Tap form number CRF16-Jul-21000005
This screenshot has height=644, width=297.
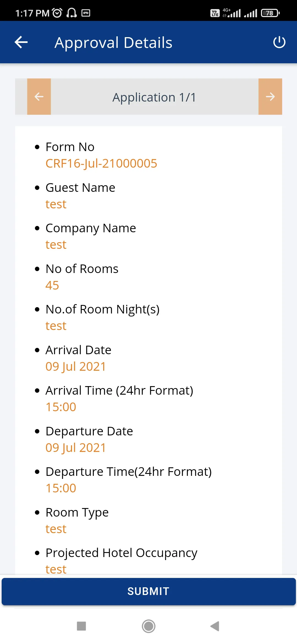pos(101,163)
